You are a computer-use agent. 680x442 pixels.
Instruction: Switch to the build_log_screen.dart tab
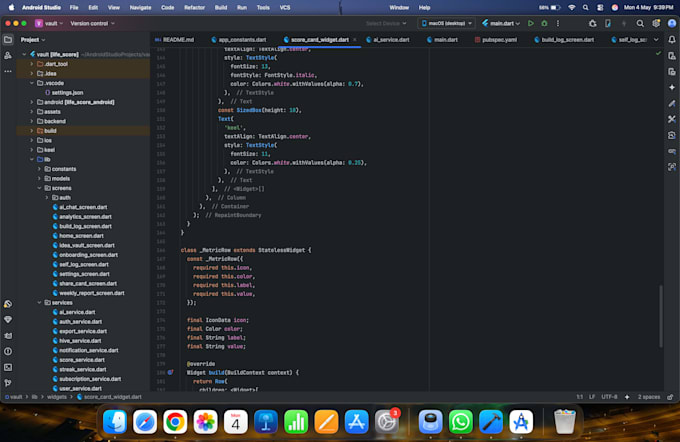[564, 39]
